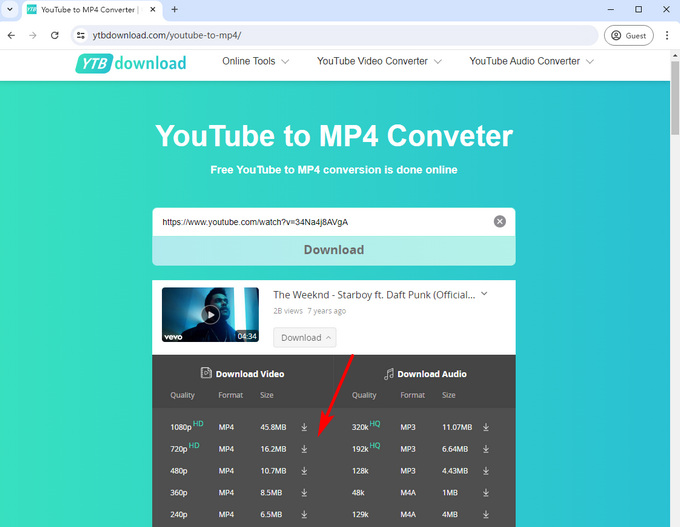Go forward in browser history
Viewport: 680px width, 527px height.
coord(33,35)
